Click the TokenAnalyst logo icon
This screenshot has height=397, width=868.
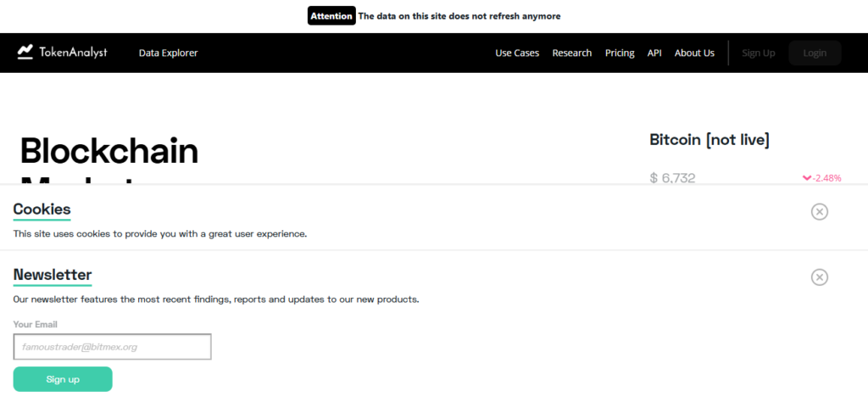click(25, 52)
